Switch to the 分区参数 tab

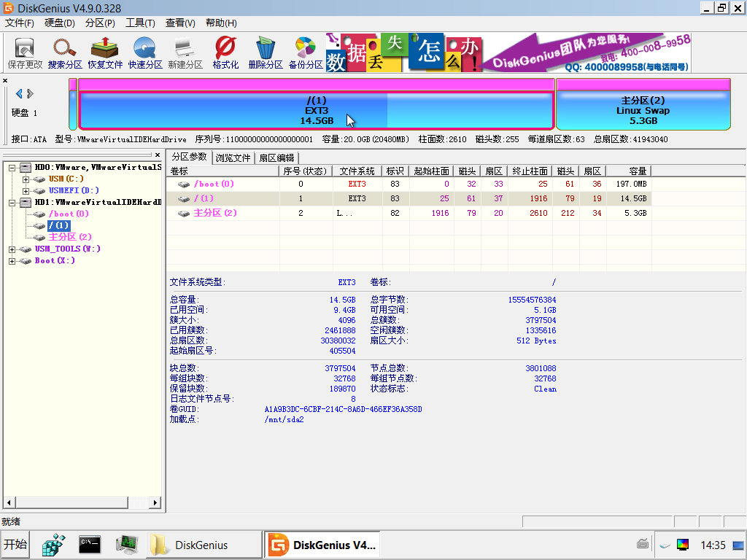(189, 157)
